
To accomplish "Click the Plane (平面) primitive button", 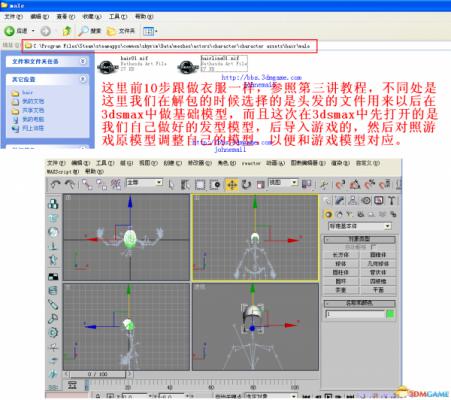I will [378, 290].
